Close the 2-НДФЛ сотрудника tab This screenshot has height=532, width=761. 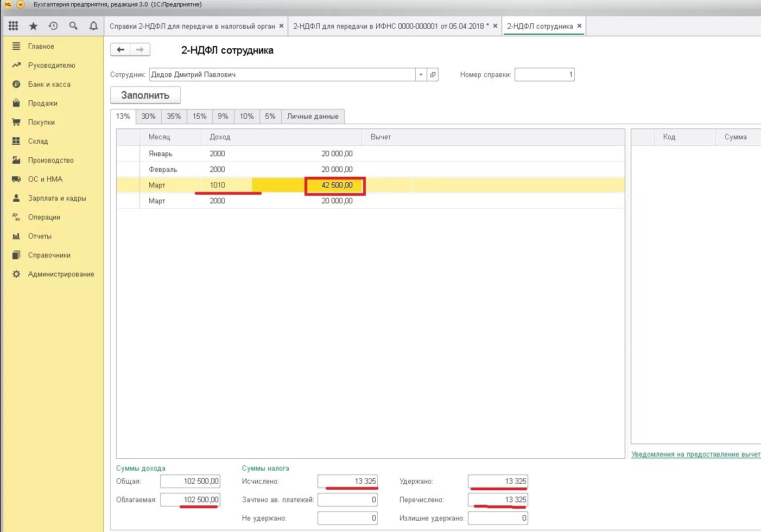579,26
